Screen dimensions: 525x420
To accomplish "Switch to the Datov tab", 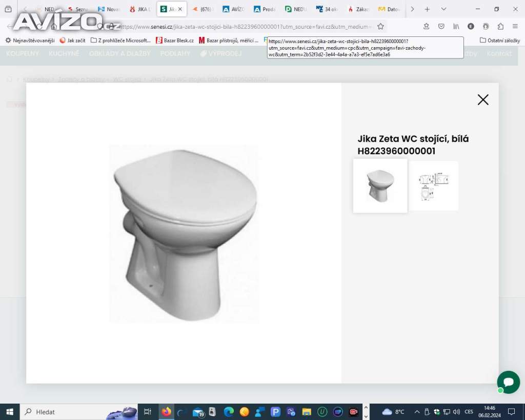I will click(389, 9).
